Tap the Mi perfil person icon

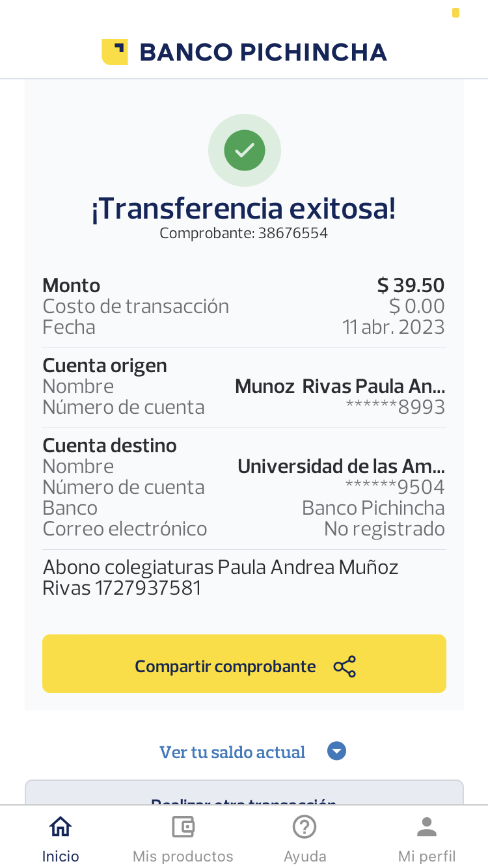tap(427, 827)
